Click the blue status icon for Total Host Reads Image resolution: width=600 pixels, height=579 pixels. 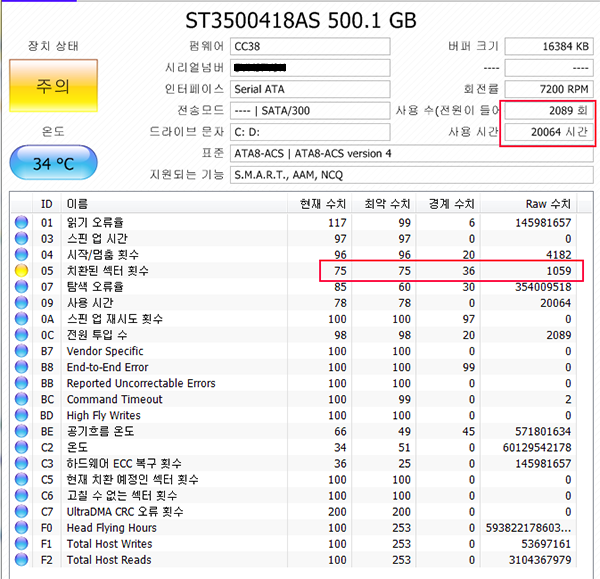(x=21, y=560)
